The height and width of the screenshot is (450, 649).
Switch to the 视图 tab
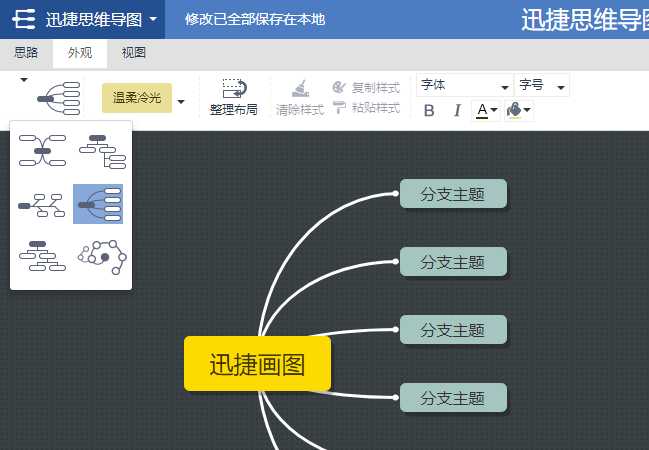point(133,53)
